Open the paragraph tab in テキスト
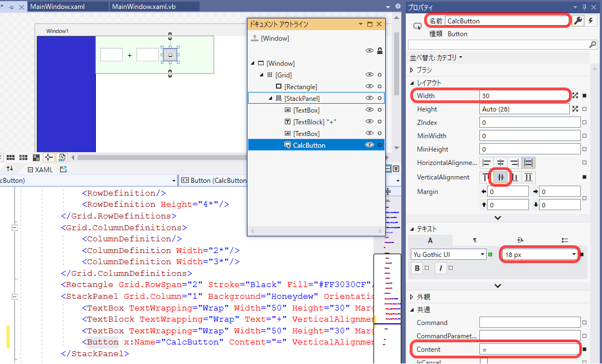Image resolution: width=602 pixels, height=364 pixels. coord(475,240)
